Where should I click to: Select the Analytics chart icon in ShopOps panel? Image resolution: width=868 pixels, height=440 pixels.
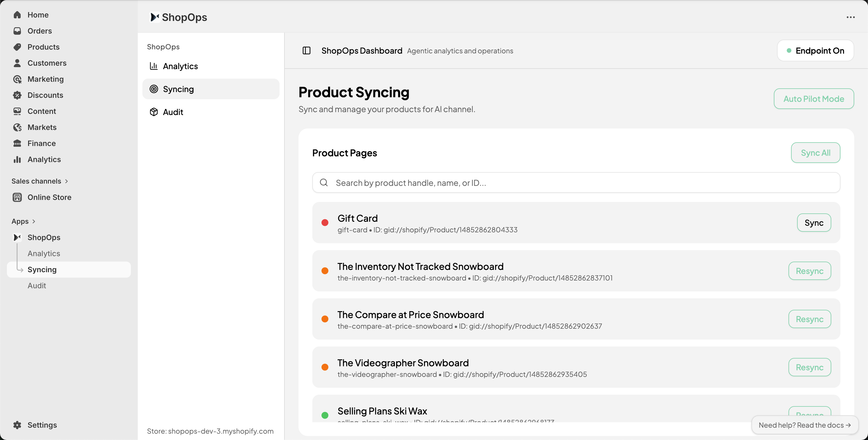coord(154,66)
